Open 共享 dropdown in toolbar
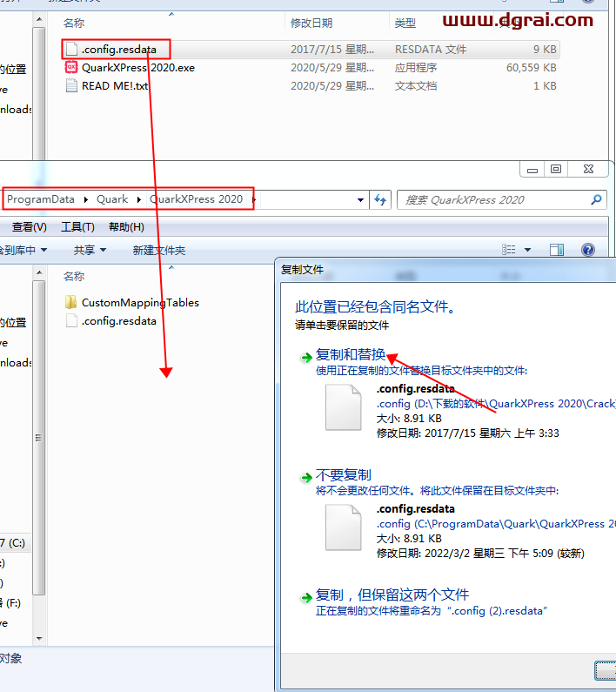 click(x=90, y=250)
